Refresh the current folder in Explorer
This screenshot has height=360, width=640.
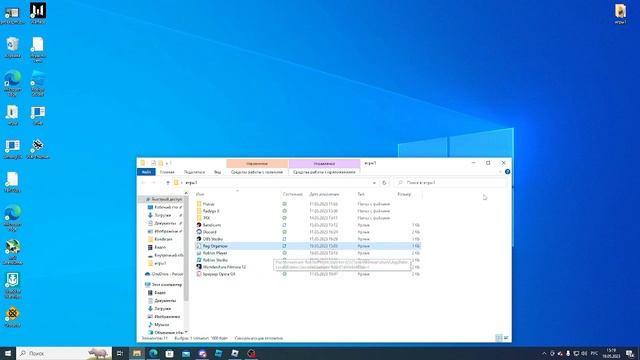tap(384, 183)
